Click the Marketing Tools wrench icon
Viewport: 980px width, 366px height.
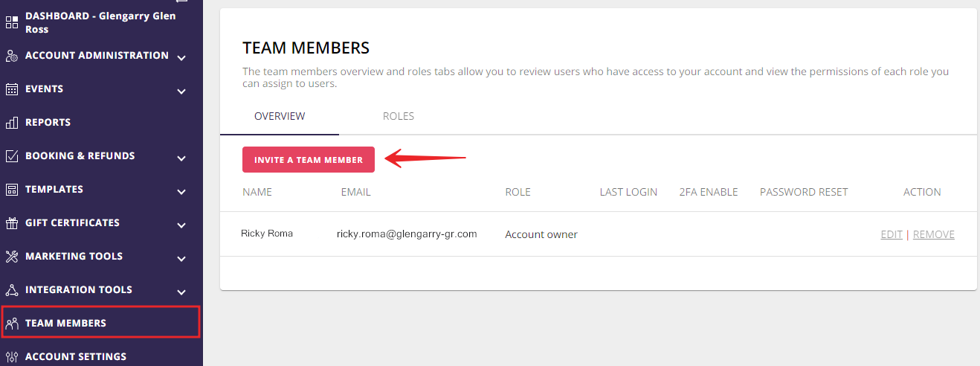(x=11, y=257)
